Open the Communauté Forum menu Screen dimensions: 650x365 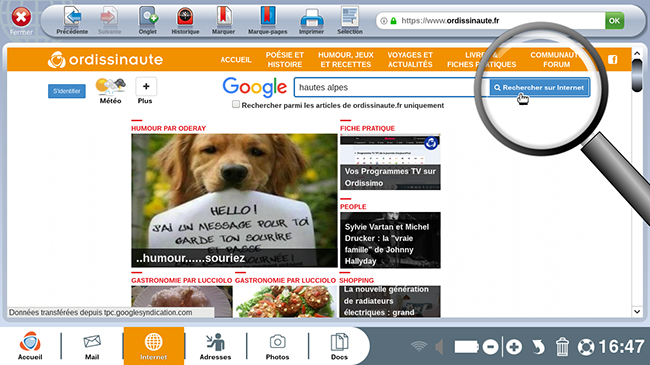click(x=556, y=60)
